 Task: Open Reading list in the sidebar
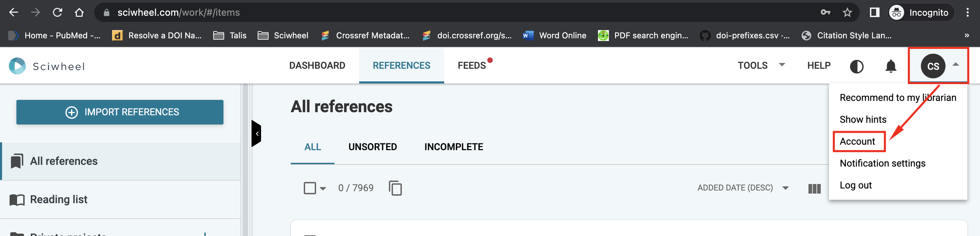click(120, 199)
